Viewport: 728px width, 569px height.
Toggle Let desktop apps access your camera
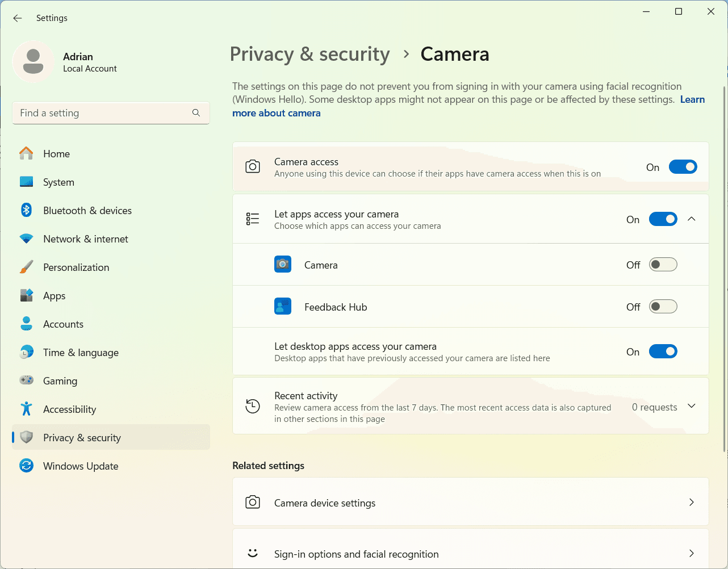point(663,352)
